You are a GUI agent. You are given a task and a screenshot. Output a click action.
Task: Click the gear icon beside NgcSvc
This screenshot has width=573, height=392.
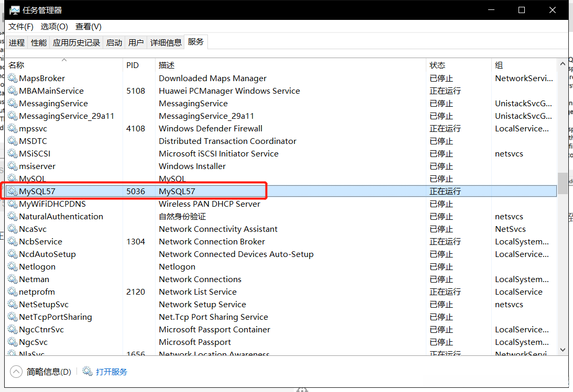tap(13, 342)
